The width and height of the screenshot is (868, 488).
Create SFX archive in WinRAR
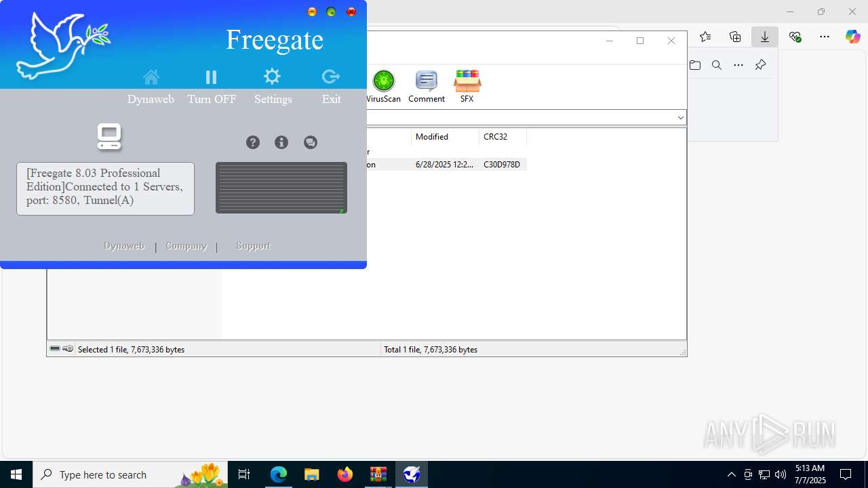(x=467, y=87)
